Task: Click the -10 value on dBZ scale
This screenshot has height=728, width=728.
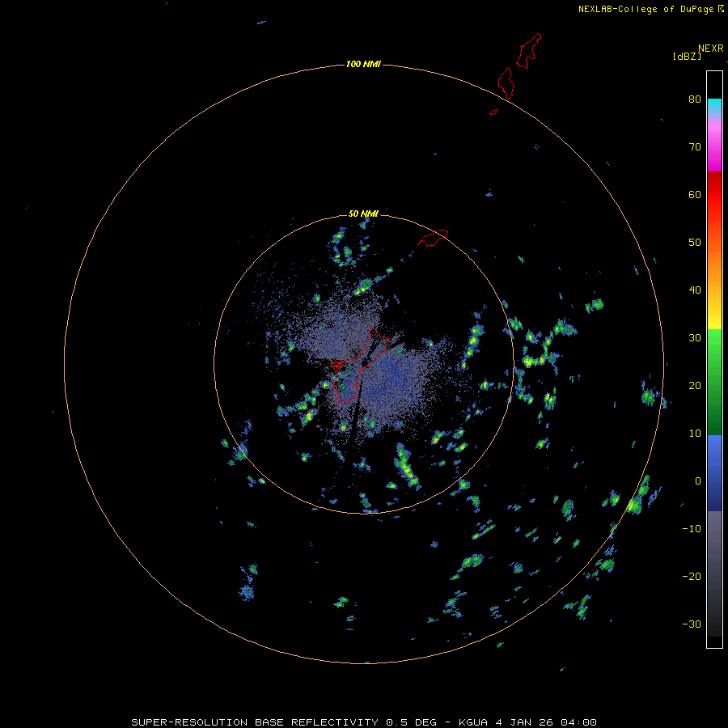Action: 692,528
